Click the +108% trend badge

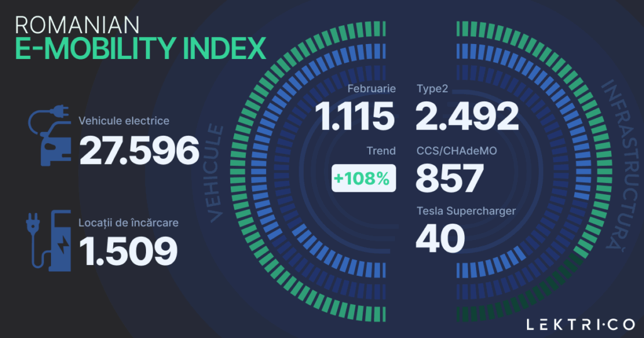click(x=364, y=178)
